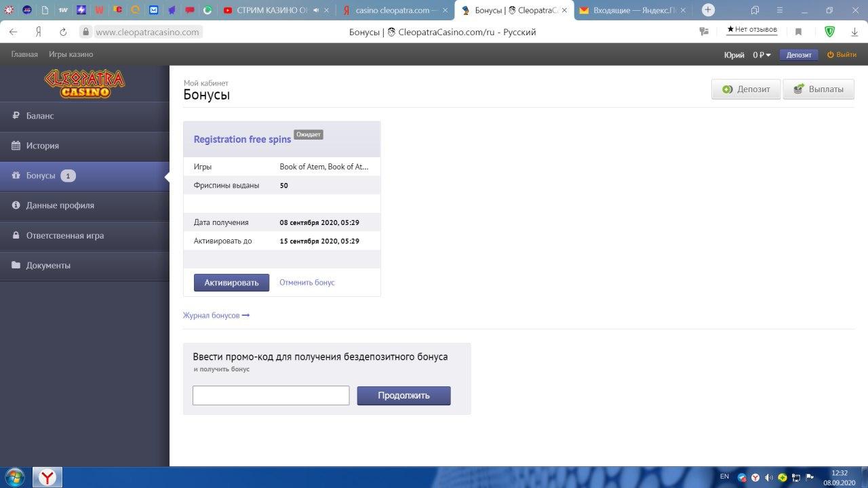Open a new browser tab with plus

click(x=708, y=10)
